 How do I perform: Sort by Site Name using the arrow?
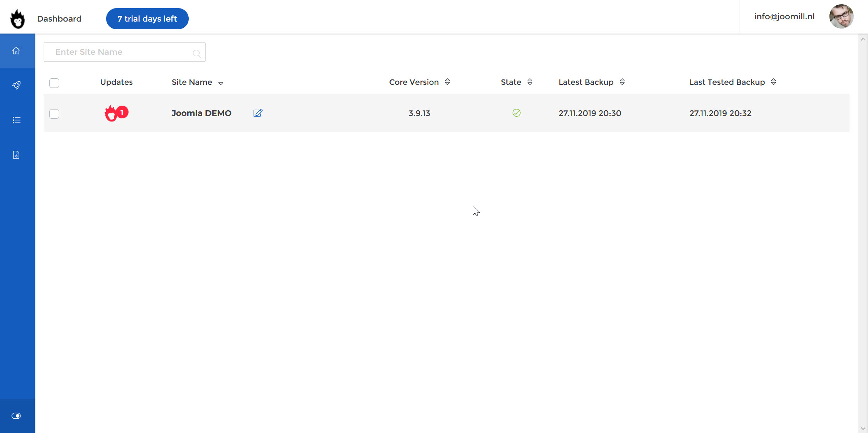pyautogui.click(x=221, y=83)
